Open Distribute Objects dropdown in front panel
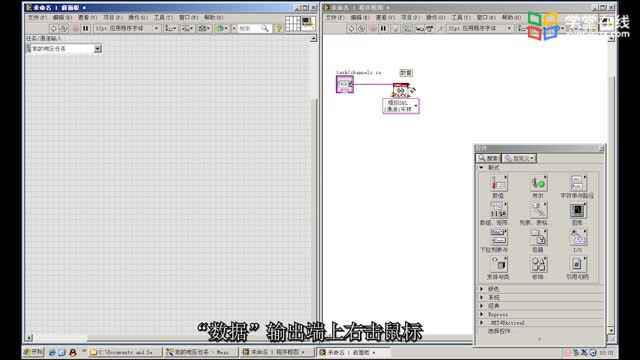640x360 pixels. (187, 28)
